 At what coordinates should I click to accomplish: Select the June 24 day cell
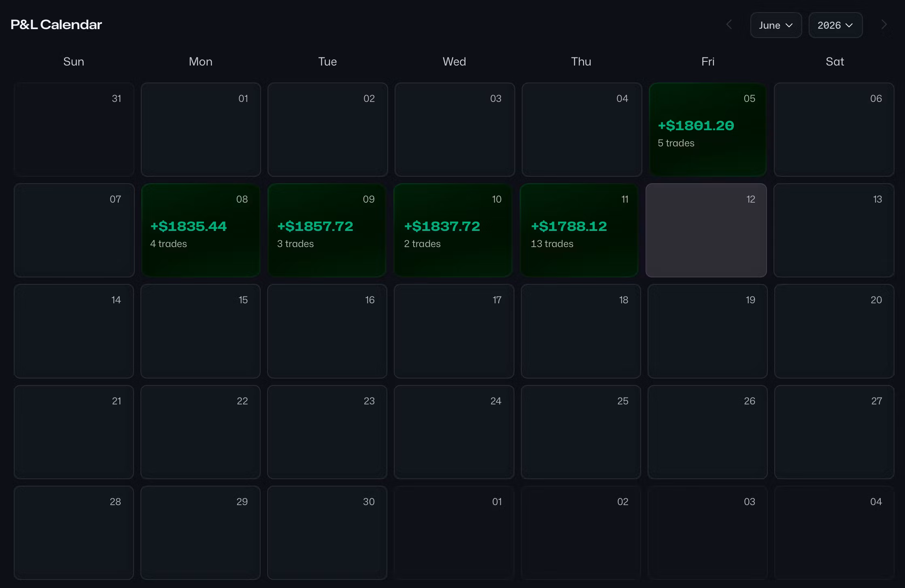[x=454, y=432]
